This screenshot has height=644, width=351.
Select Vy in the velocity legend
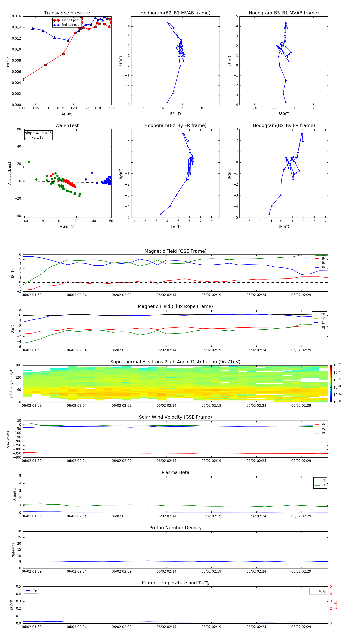coord(320,429)
